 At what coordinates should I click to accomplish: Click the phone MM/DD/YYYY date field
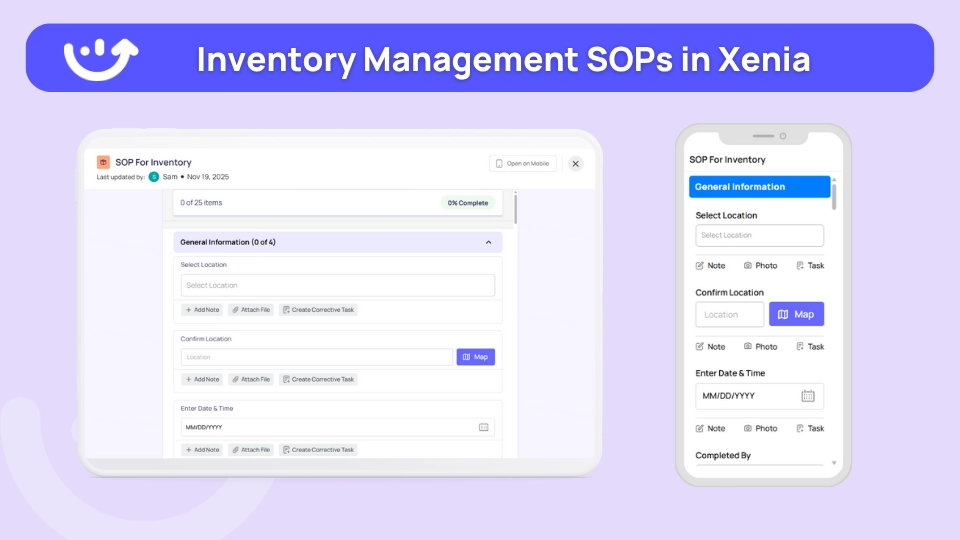coord(759,396)
